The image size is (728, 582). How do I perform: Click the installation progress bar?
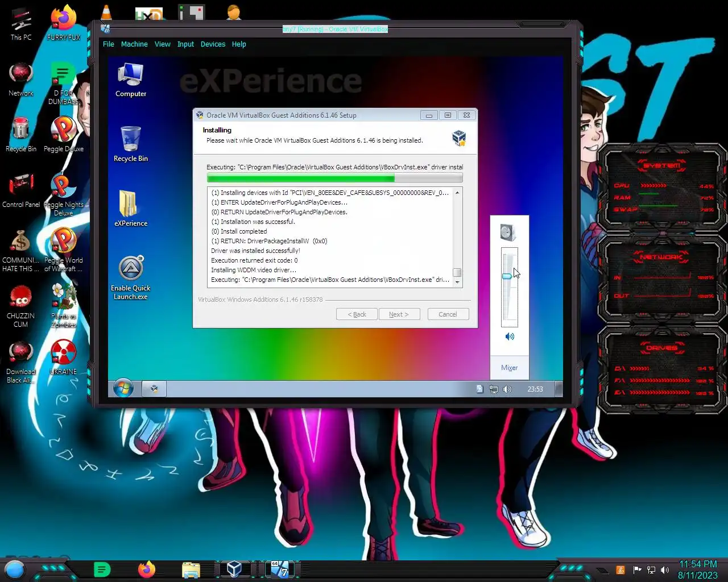pyautogui.click(x=334, y=178)
